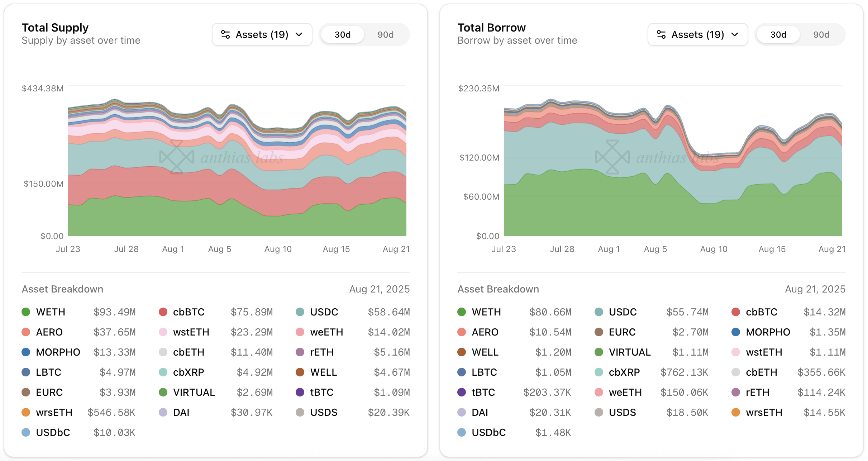This screenshot has width=868, height=461.
Task: Click wrsETH orange dot in Supply legend
Action: pyautogui.click(x=26, y=412)
